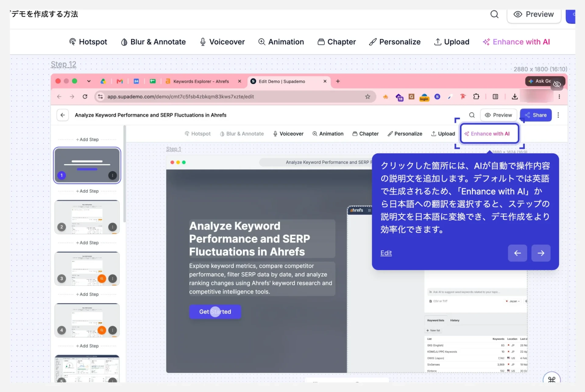Select inner Voiceover toolbar item
This screenshot has height=392, width=585.
pos(288,134)
